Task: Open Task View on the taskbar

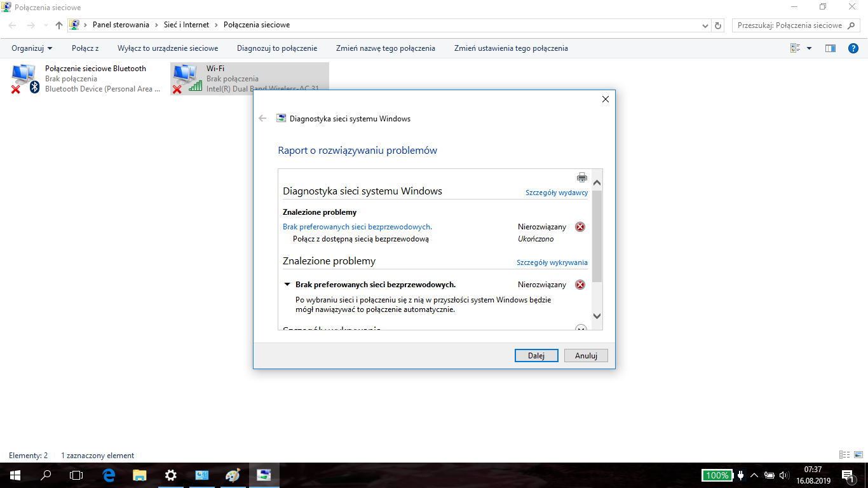Action: click(76, 475)
